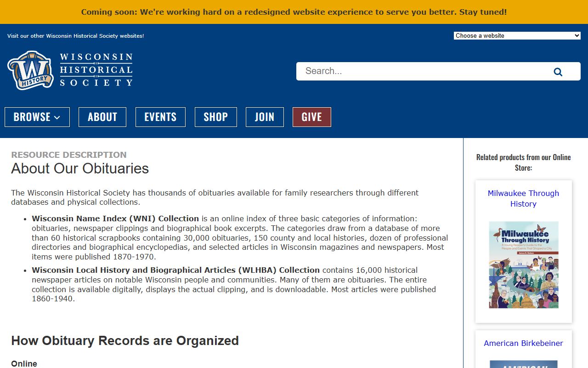
Task: Click the Related products from our Online Store heading
Action: click(x=523, y=162)
